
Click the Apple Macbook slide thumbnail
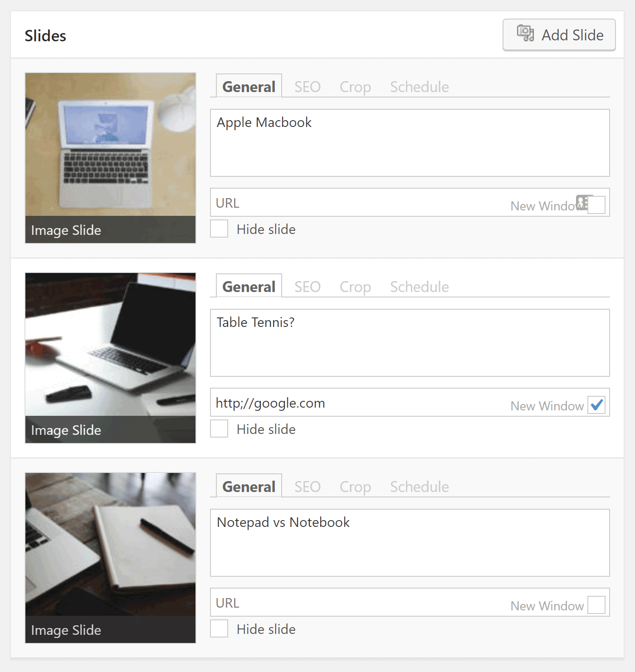(x=111, y=158)
